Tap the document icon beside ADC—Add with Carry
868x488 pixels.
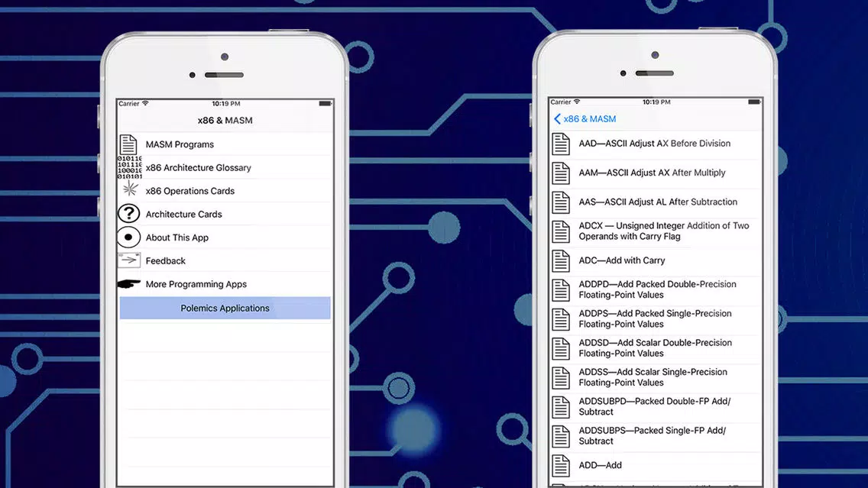(x=561, y=261)
